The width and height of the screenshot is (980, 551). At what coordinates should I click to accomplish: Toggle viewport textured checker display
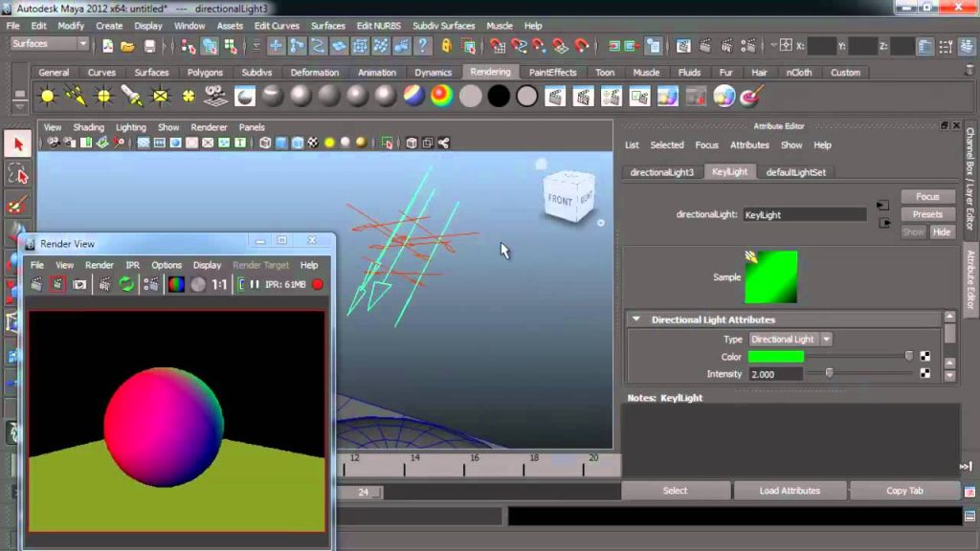click(x=313, y=143)
